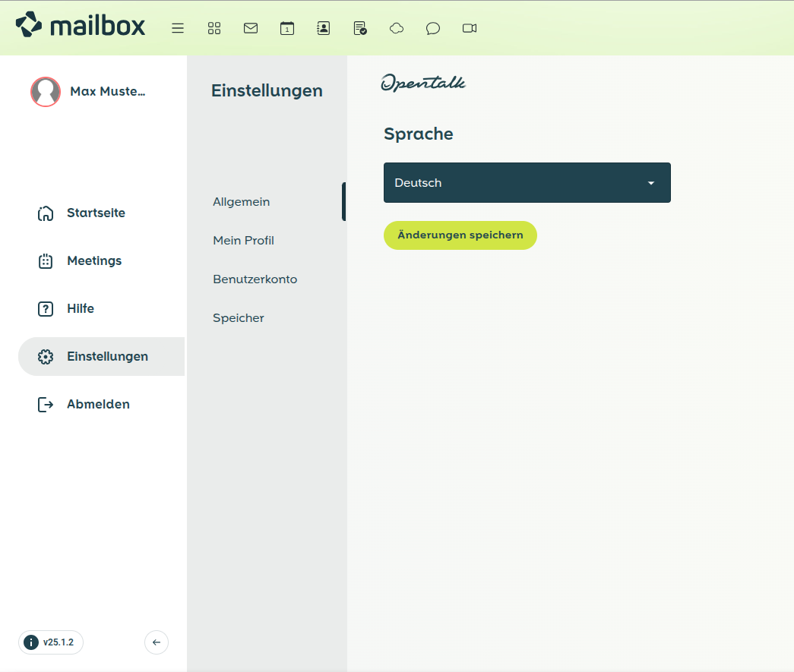The image size is (794, 672).
Task: Open the video conference camera icon
Action: point(470,28)
